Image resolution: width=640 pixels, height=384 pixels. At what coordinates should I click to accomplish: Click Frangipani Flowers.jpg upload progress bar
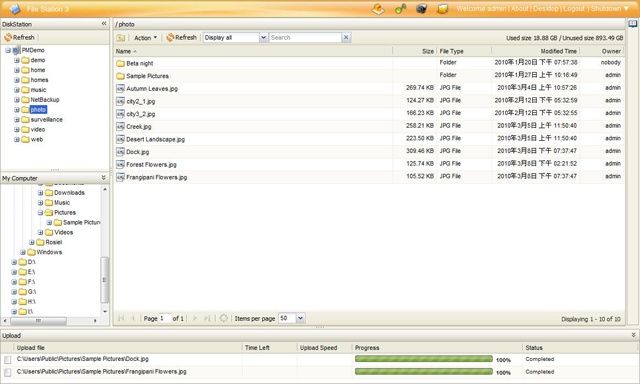424,372
